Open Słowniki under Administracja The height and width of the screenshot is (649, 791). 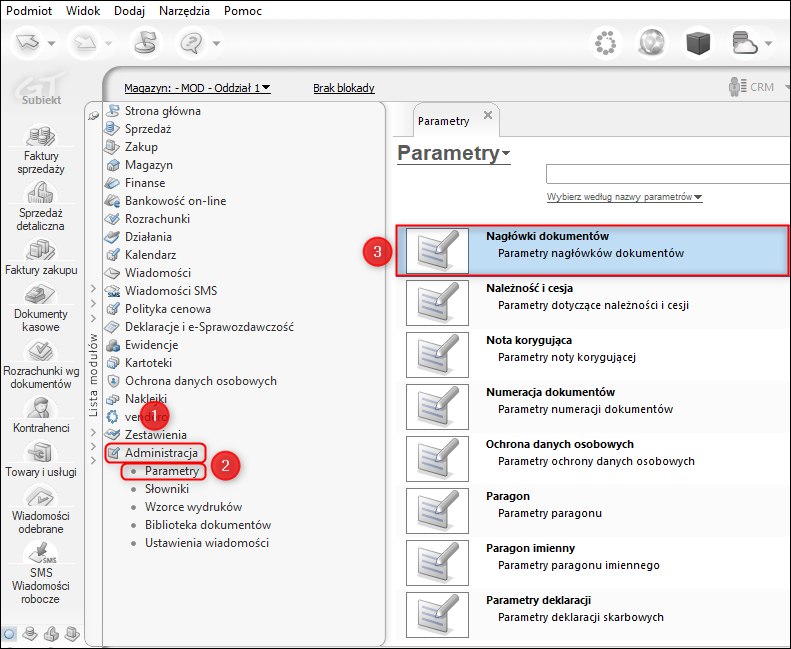166,489
